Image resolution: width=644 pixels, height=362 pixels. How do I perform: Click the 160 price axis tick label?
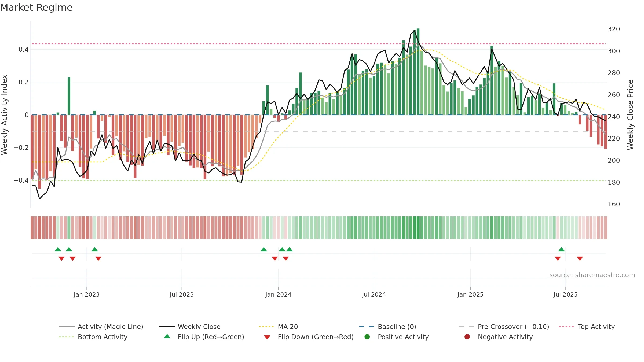pos(614,204)
